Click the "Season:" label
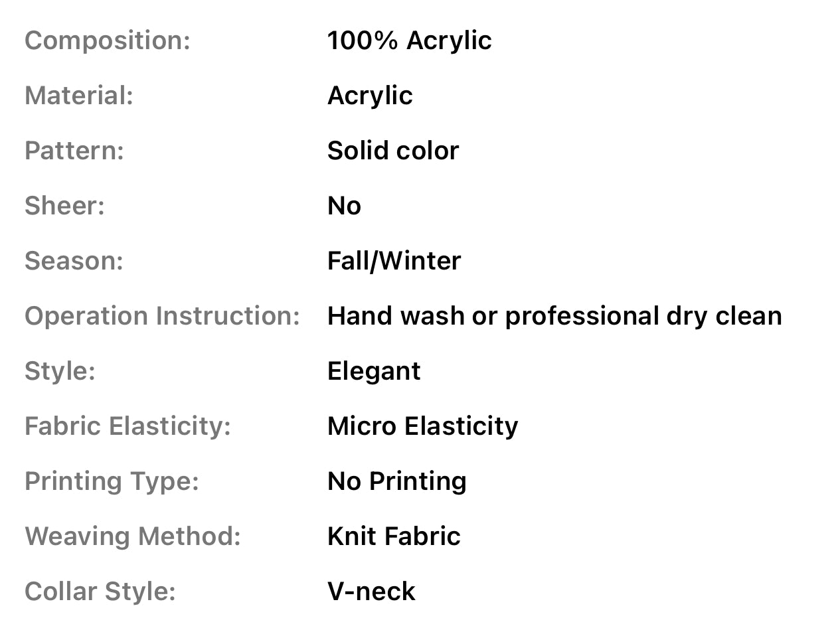Image resolution: width=840 pixels, height=630 pixels. (x=74, y=261)
